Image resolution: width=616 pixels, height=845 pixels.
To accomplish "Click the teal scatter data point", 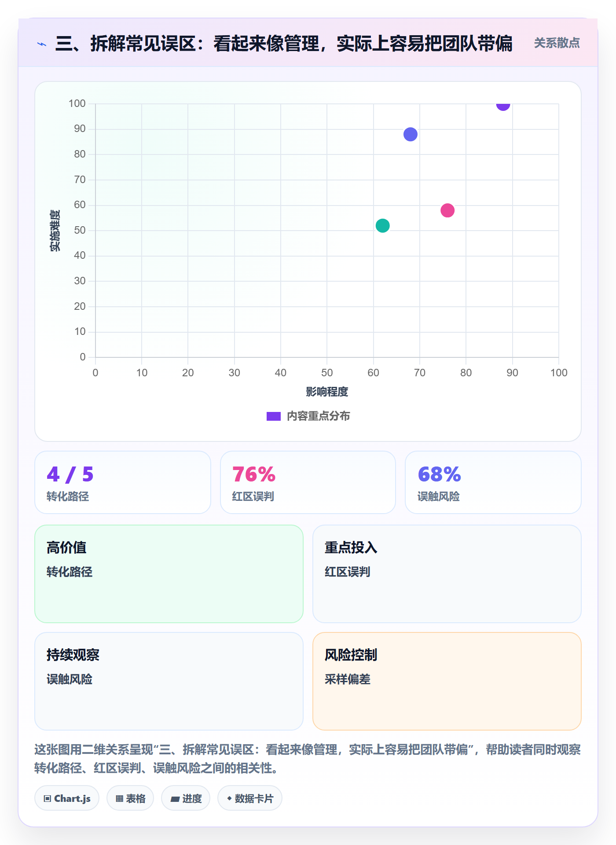I will (382, 225).
